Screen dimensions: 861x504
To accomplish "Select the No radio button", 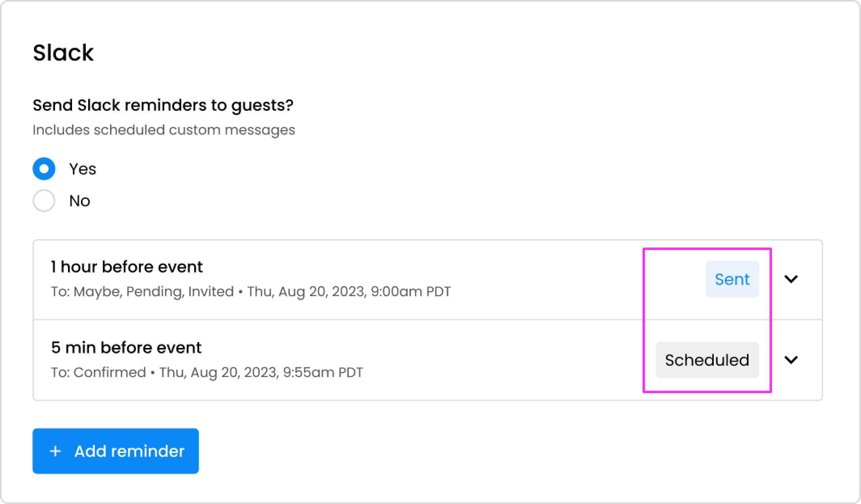I will point(44,201).
